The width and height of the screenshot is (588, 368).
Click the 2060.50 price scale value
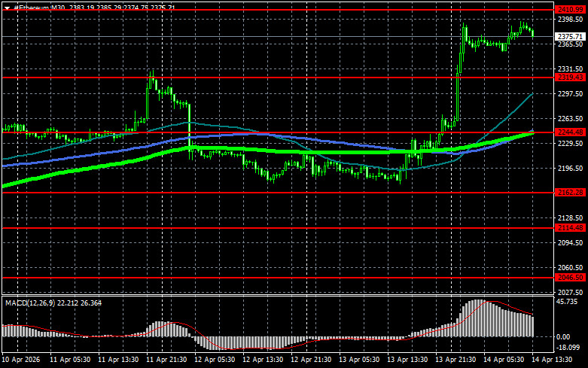pyautogui.click(x=570, y=268)
